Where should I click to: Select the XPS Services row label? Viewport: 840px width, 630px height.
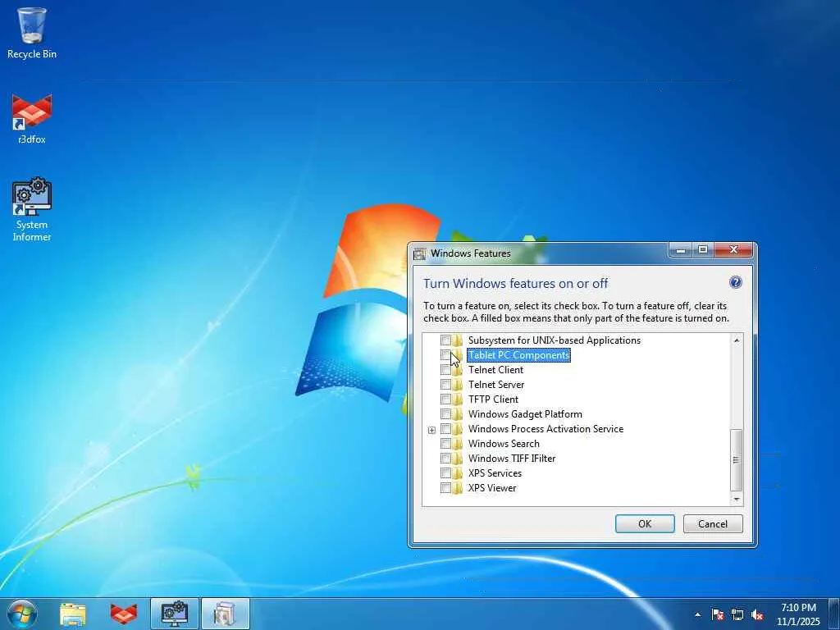click(x=495, y=473)
